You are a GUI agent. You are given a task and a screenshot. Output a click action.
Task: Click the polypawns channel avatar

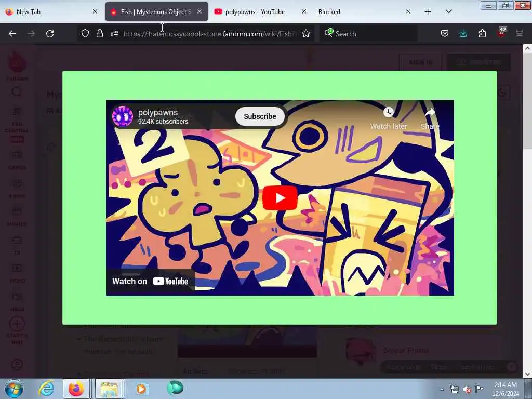point(123,116)
